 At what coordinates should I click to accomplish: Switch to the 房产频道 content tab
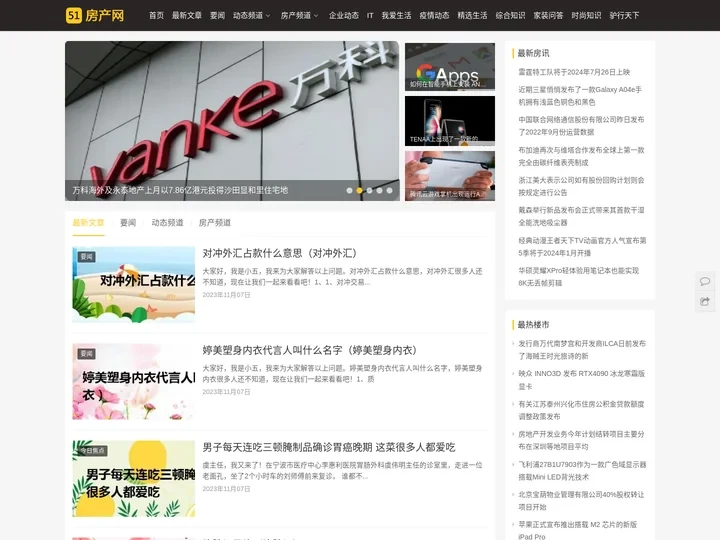tap(214, 223)
